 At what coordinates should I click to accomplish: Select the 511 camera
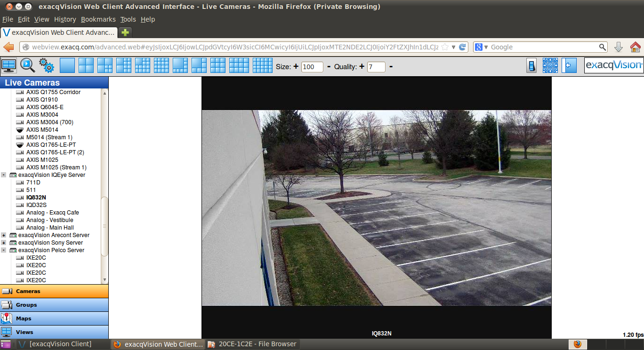31,190
